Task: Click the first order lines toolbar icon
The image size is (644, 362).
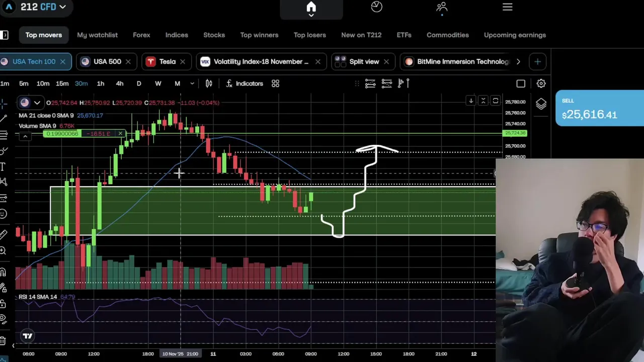Action: click(x=370, y=83)
